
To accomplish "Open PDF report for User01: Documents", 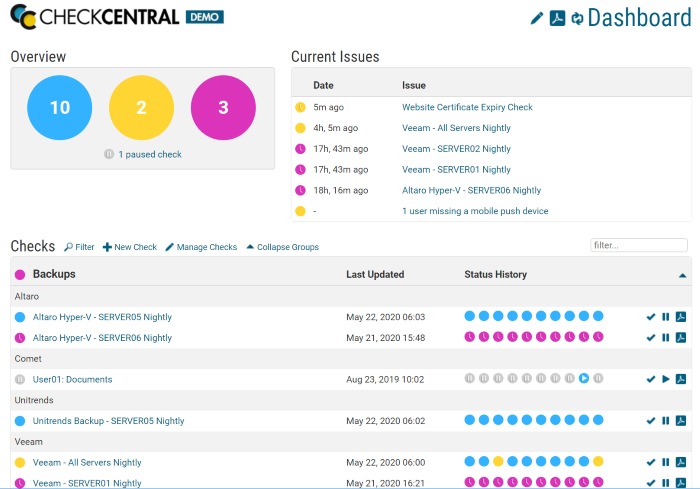I will pos(681,379).
